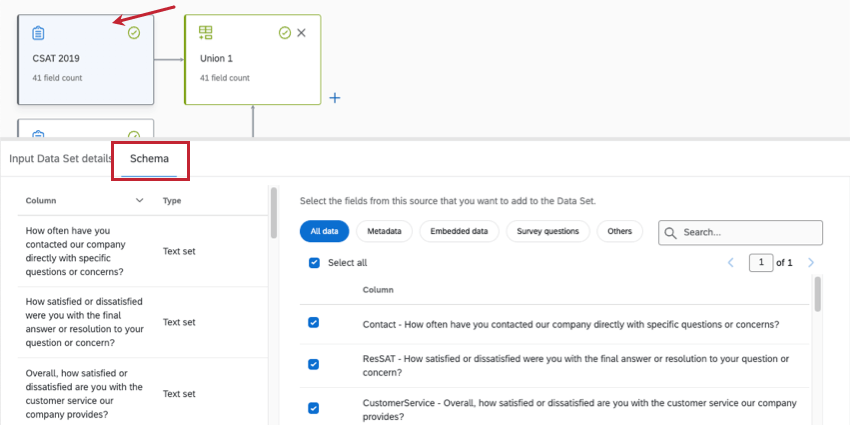Uncheck the CustomerService field checkbox

pyautogui.click(x=314, y=408)
